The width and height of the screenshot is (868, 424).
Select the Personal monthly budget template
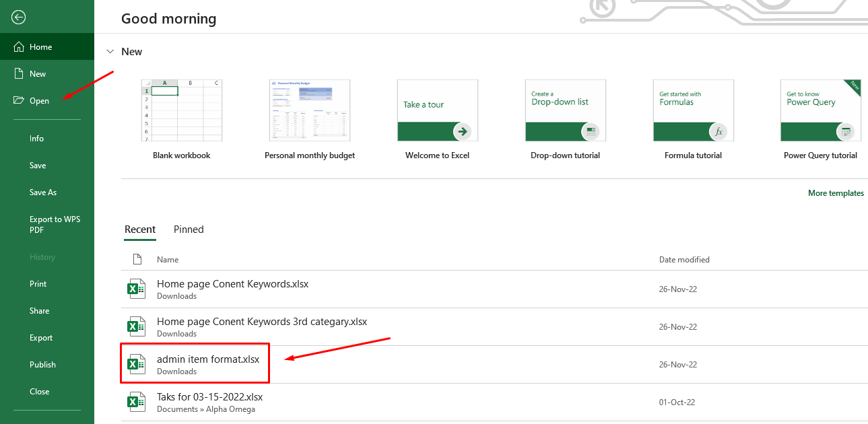309,111
